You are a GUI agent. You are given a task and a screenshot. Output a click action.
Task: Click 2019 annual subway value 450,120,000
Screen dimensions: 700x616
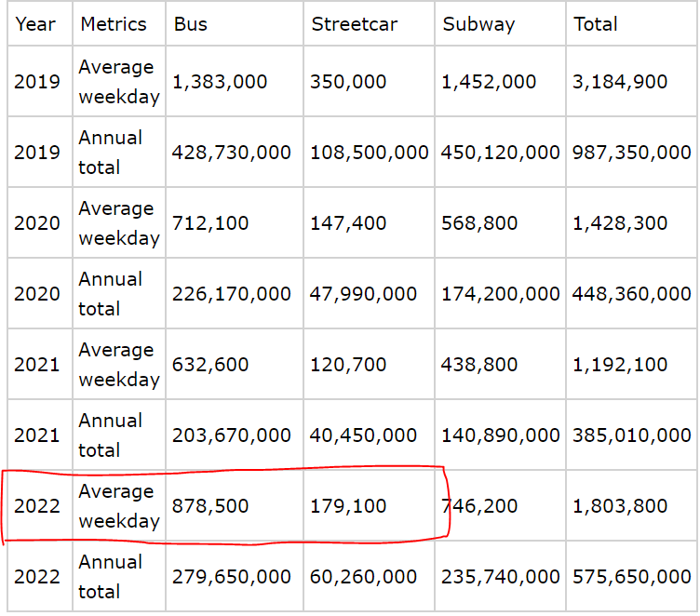tap(501, 153)
